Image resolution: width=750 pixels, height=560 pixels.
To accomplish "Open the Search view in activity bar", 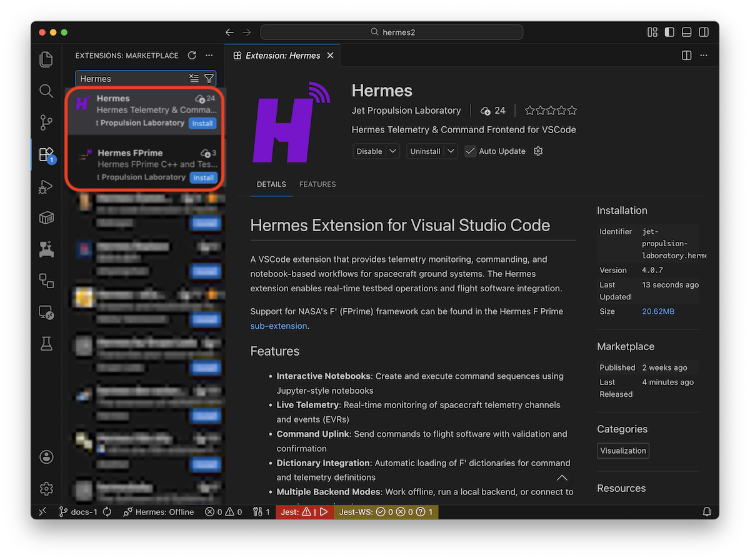I will coord(46,91).
